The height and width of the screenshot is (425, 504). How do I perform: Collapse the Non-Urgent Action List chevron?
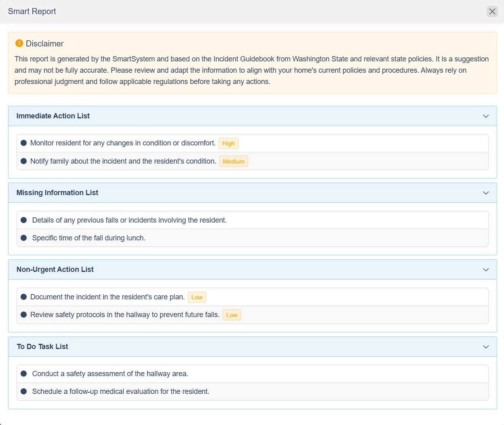(485, 270)
